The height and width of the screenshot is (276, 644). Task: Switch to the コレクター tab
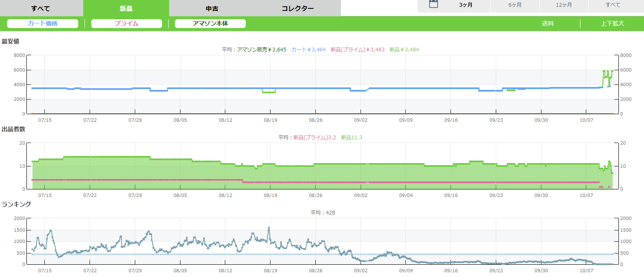[x=297, y=8]
